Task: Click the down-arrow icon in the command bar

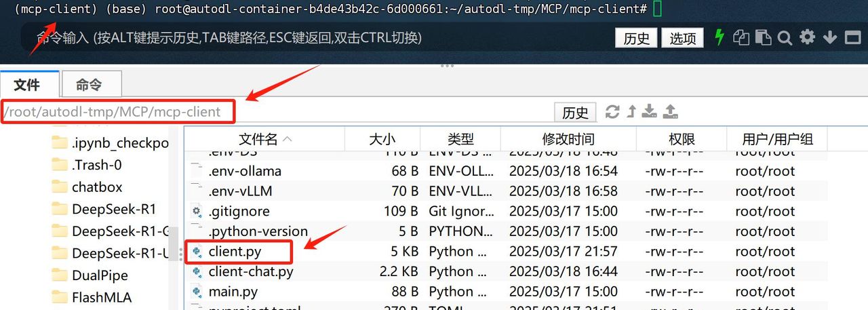Action: (x=830, y=37)
